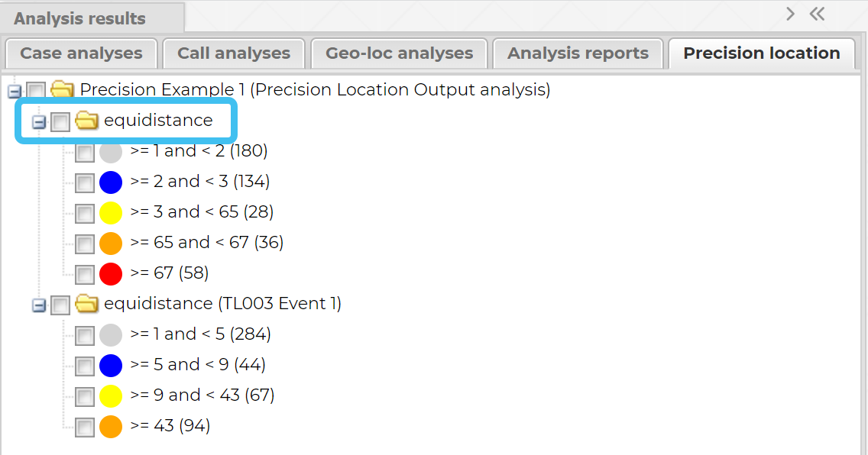Click the equidistance (TL003 Event 1) folder icon
Screen dimensions: 868x455
[x=87, y=304]
